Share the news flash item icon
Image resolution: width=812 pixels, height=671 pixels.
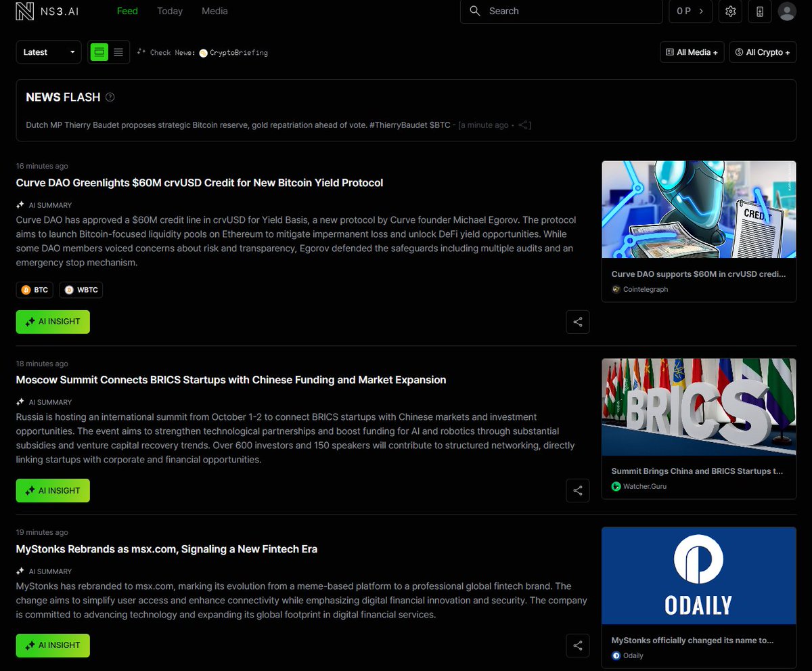[x=524, y=125]
